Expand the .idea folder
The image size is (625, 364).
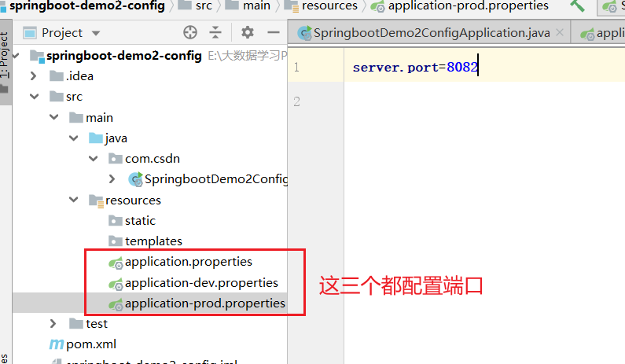coord(34,75)
